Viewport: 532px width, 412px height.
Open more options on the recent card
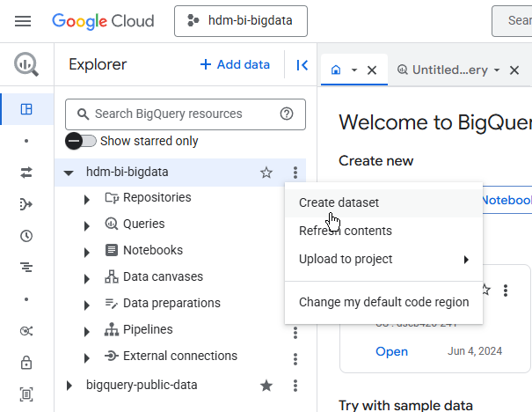pyautogui.click(x=506, y=291)
